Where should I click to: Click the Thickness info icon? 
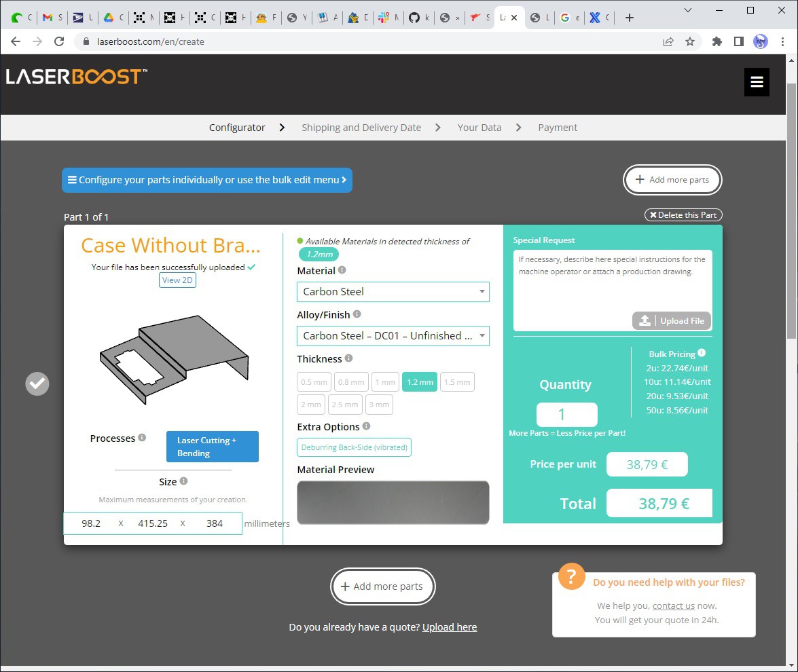coord(348,358)
